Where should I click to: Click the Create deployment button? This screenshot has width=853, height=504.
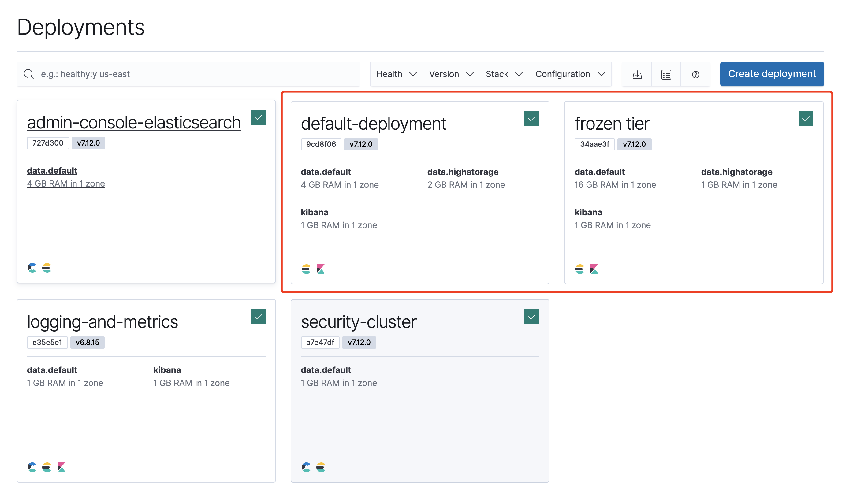[772, 74]
